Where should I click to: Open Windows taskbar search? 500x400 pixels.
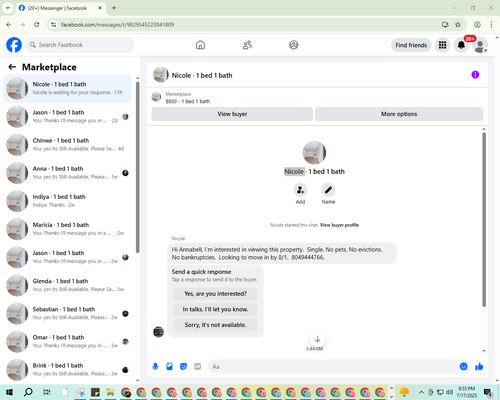28,392
